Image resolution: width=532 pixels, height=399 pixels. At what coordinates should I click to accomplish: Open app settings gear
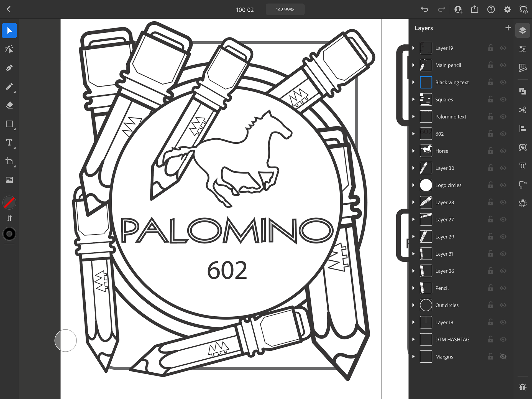(507, 9)
